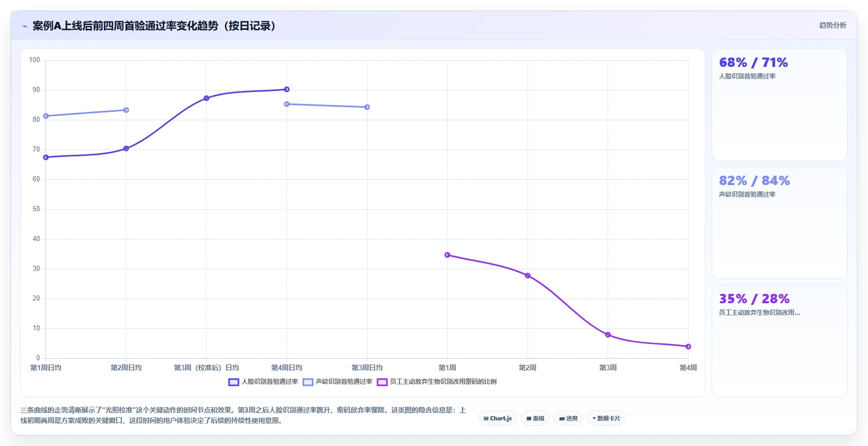Click the x-axis label 第1周日均
The image size is (868, 446).
[46, 368]
